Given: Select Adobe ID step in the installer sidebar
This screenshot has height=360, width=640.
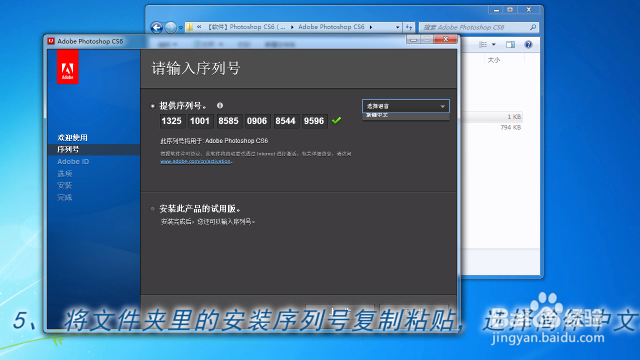Looking at the screenshot, I should coord(73,162).
